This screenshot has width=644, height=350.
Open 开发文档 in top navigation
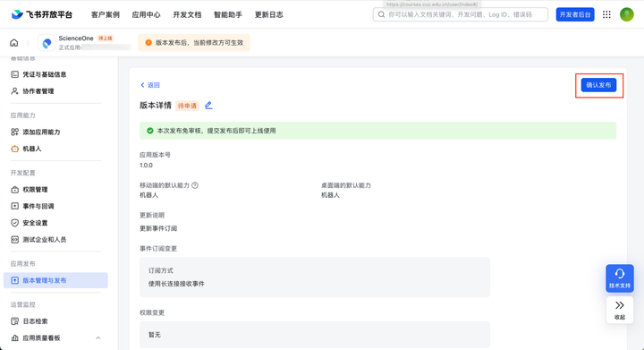coord(187,15)
